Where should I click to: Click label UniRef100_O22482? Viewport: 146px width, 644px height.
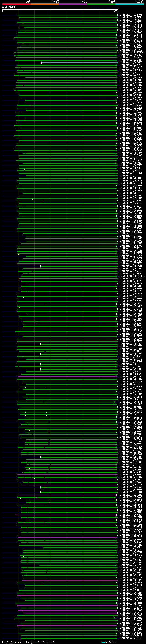pos(131,35)
